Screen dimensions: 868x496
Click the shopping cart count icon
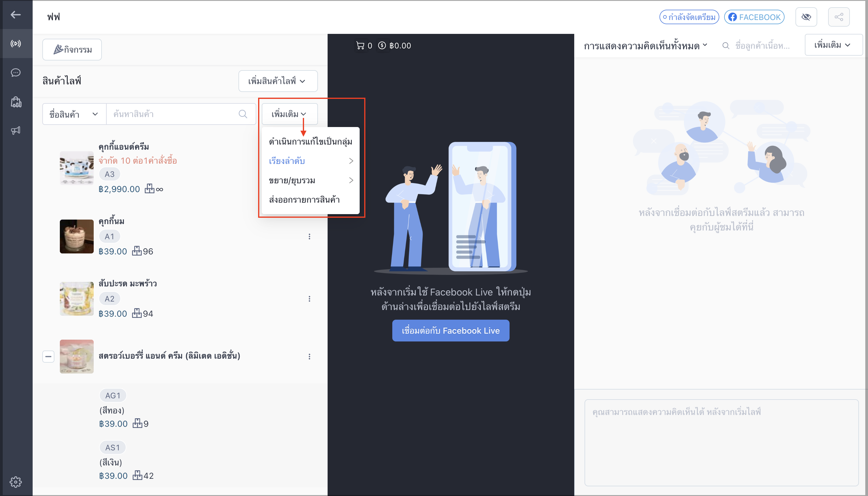360,45
